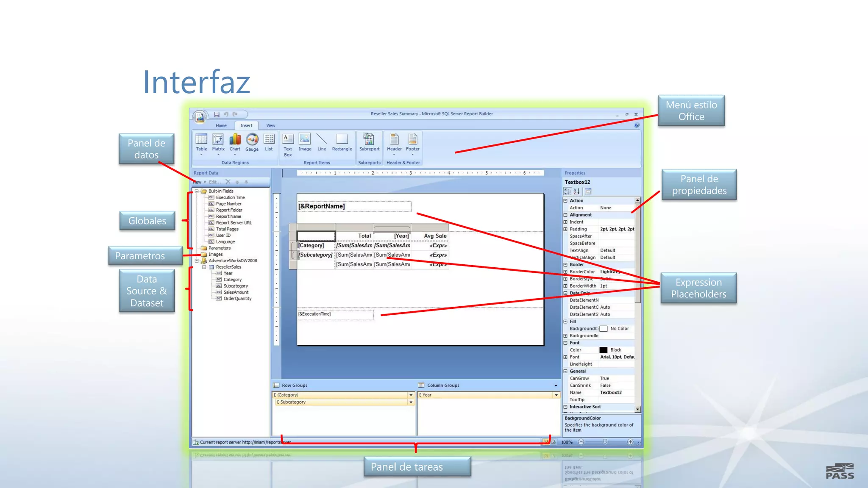Click the Delete X icon in Report Data toolbar
This screenshot has height=488, width=868.
pyautogui.click(x=228, y=182)
